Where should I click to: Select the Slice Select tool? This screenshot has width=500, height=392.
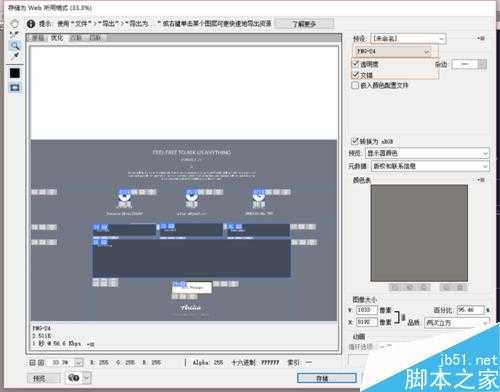pyautogui.click(x=14, y=34)
